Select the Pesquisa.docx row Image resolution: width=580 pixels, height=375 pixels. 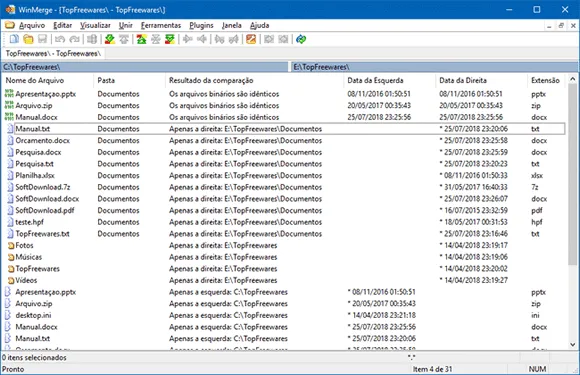coord(284,152)
